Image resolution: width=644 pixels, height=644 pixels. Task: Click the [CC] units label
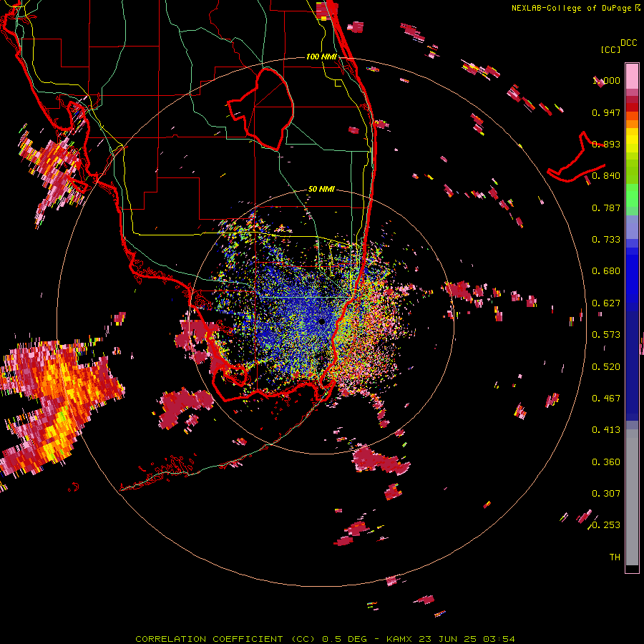tap(610, 49)
